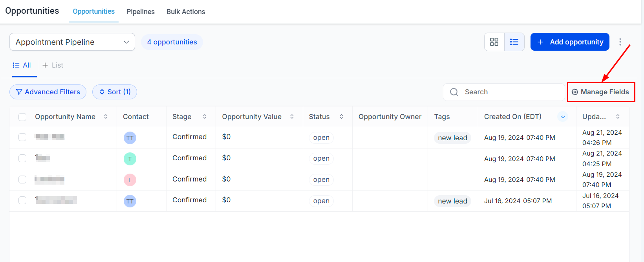Open the Sort (1) dropdown
This screenshot has width=644, height=262.
(115, 92)
